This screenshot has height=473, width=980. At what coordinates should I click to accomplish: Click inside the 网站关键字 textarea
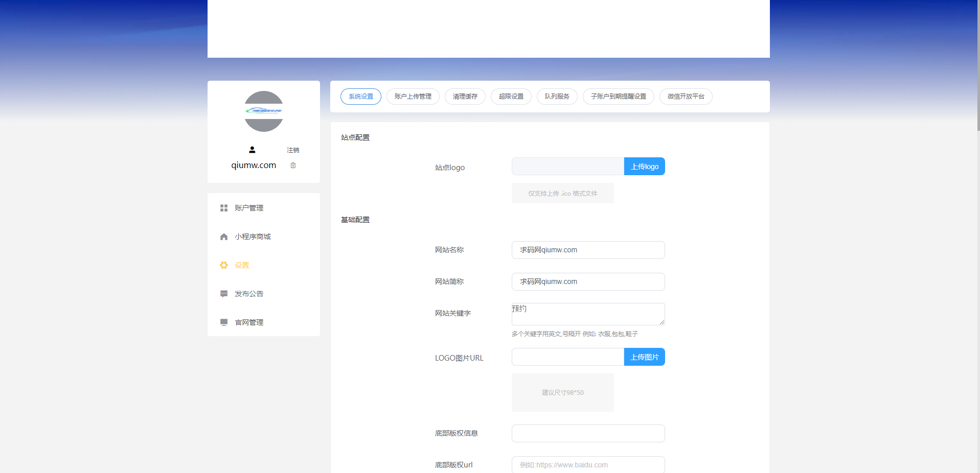point(588,314)
